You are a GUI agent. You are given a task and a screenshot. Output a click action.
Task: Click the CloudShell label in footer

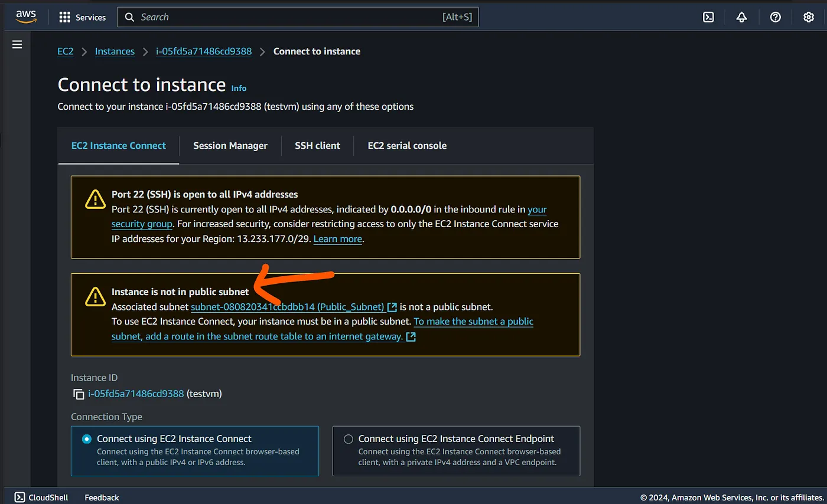pyautogui.click(x=48, y=498)
